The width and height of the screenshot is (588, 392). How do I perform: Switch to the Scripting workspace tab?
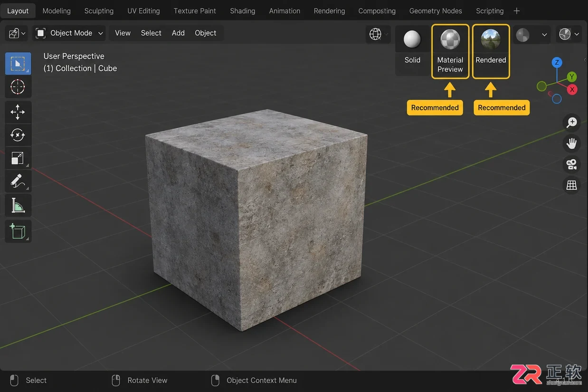pyautogui.click(x=490, y=10)
